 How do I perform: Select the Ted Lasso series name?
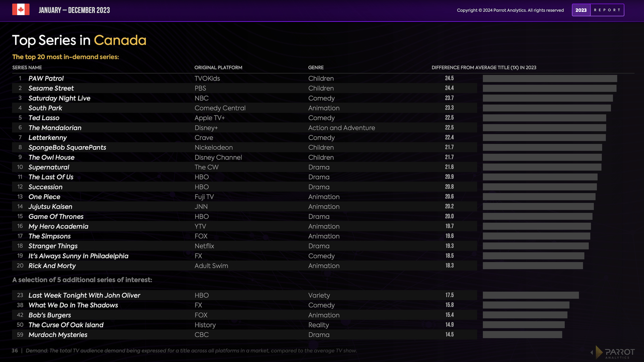coord(44,118)
